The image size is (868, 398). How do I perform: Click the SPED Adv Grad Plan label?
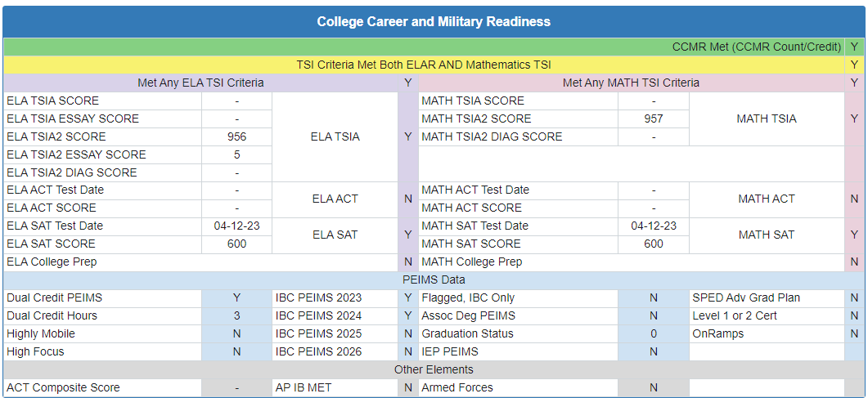coord(746,297)
